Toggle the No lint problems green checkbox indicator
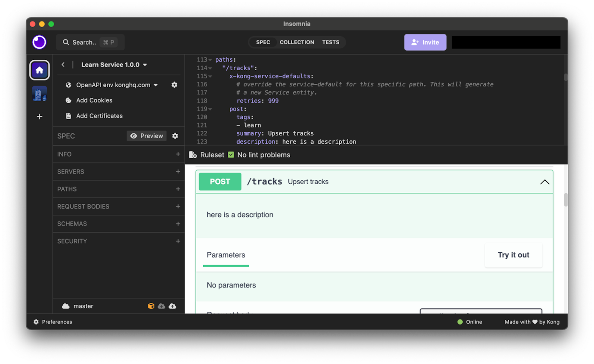This screenshot has height=364, width=594. click(231, 155)
